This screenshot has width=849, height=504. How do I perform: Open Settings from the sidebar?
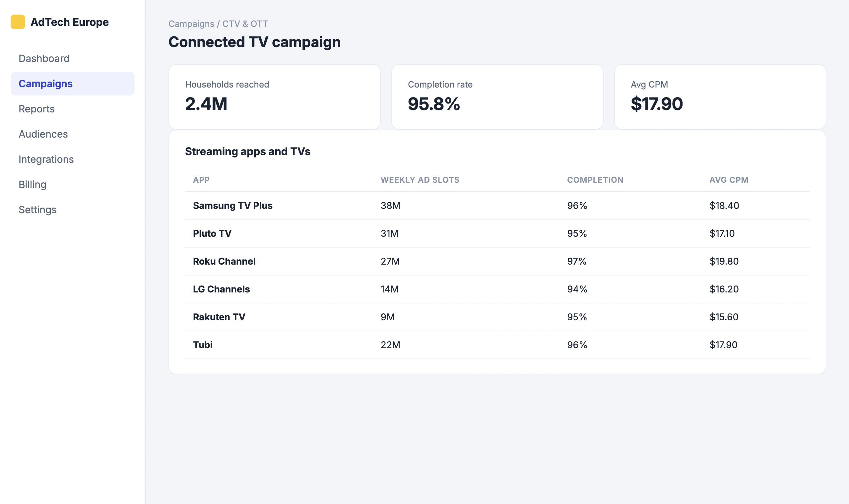pyautogui.click(x=72, y=210)
